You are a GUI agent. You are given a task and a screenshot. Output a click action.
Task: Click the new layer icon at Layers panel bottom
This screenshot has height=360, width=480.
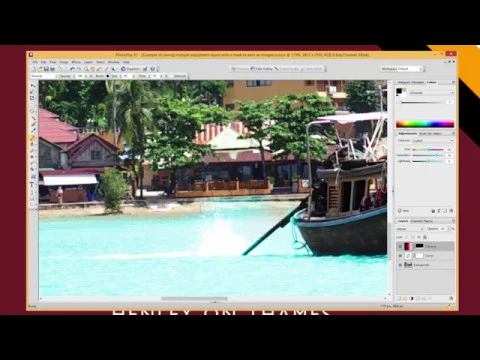coord(399,299)
